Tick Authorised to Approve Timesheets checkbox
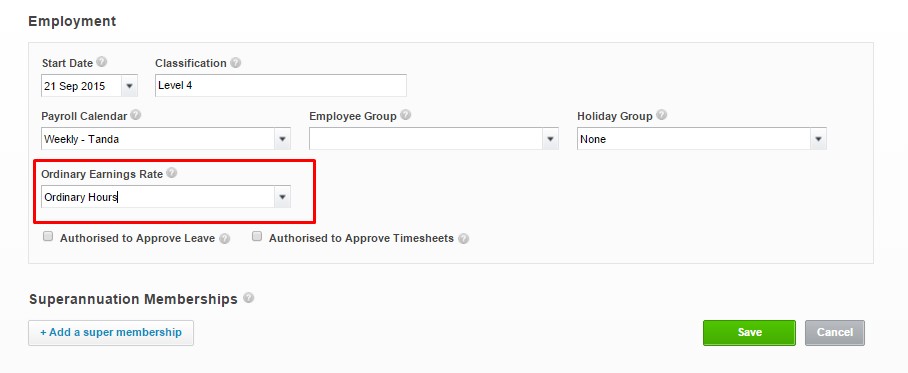 [x=257, y=237]
